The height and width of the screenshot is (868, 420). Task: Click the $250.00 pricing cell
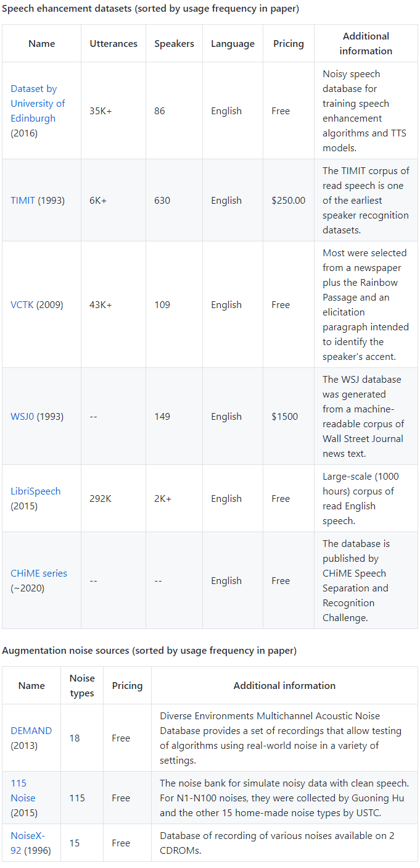pyautogui.click(x=288, y=201)
